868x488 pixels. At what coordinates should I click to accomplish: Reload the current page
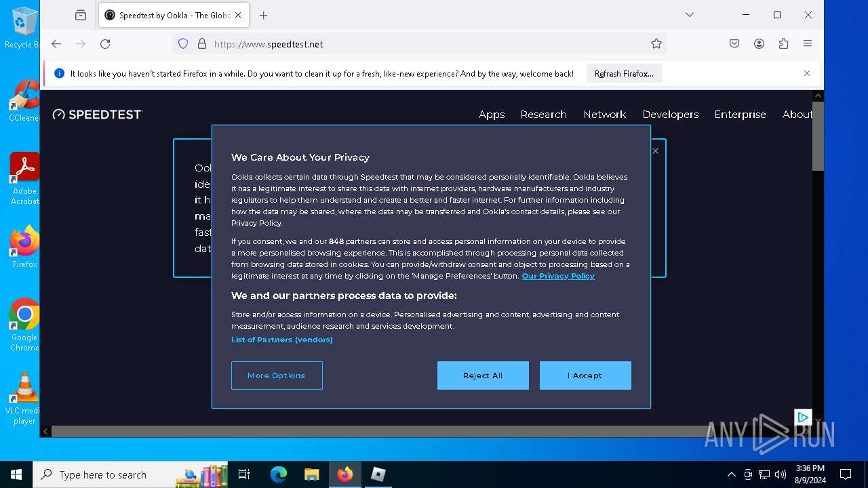point(105,43)
